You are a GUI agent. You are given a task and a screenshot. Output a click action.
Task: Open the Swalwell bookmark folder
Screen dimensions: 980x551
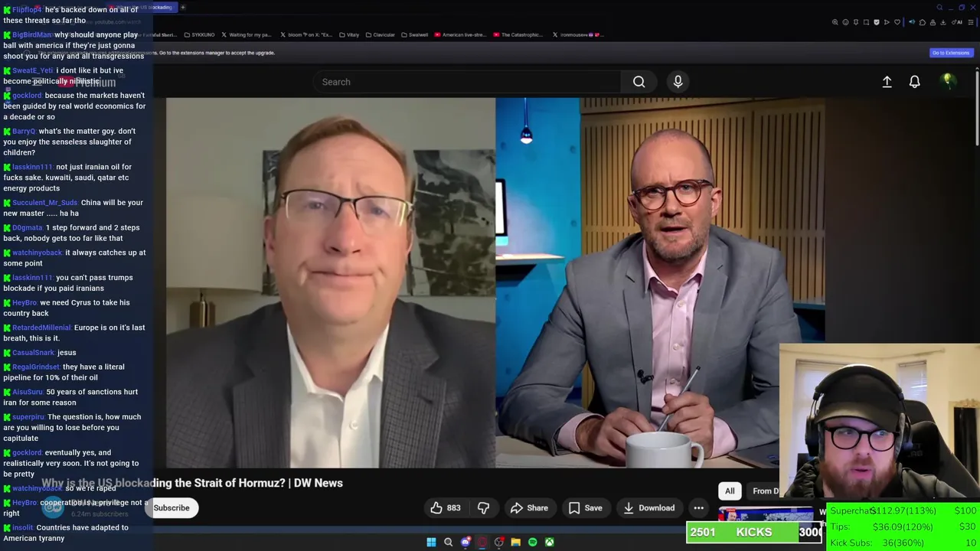[x=414, y=34]
